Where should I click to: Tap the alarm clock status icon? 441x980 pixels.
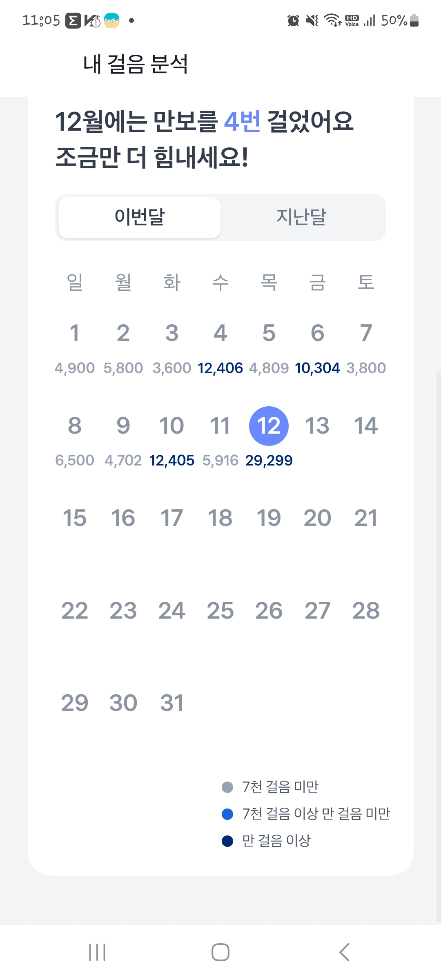293,20
